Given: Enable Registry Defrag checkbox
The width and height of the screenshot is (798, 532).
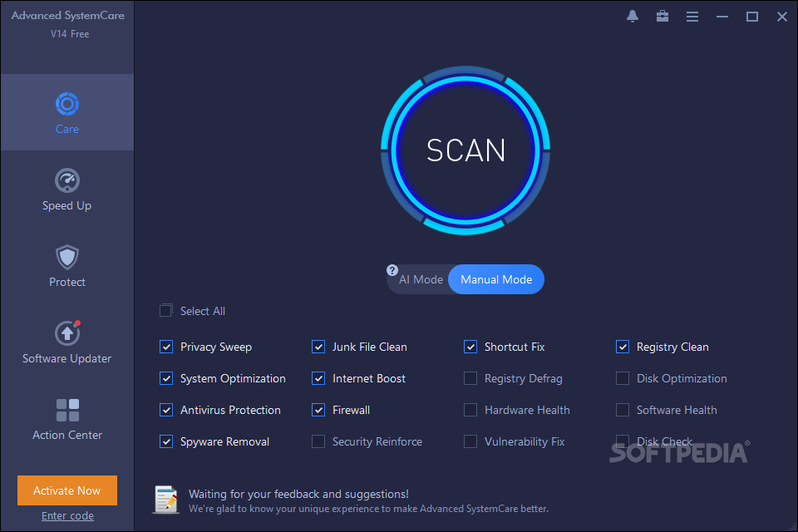Looking at the screenshot, I should pos(470,378).
